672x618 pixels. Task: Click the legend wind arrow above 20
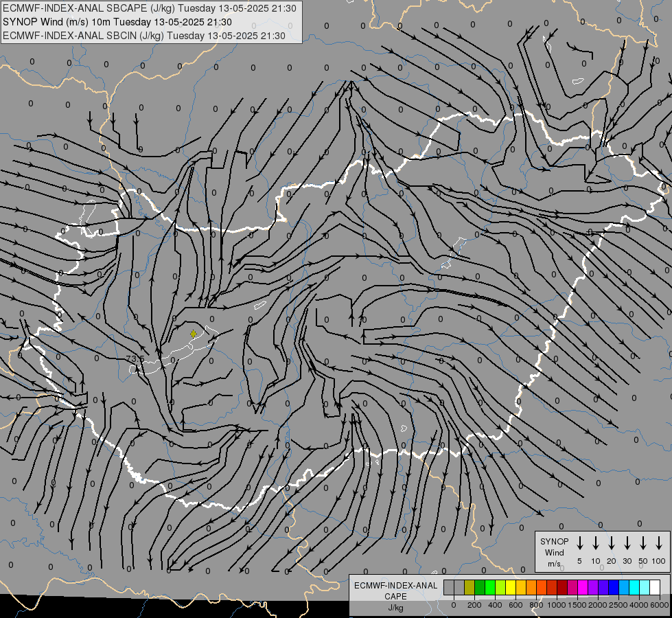pos(612,543)
